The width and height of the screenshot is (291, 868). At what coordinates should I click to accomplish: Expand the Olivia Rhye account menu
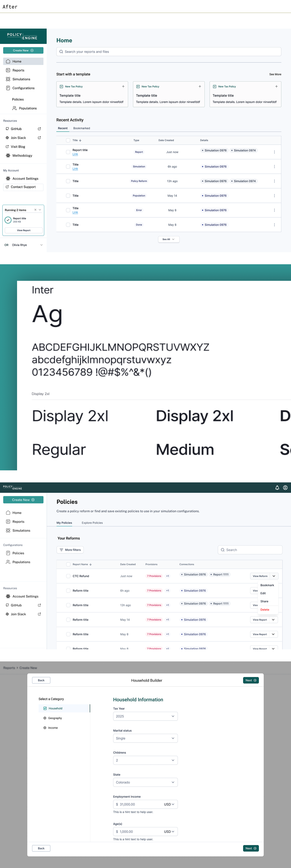coord(41,245)
